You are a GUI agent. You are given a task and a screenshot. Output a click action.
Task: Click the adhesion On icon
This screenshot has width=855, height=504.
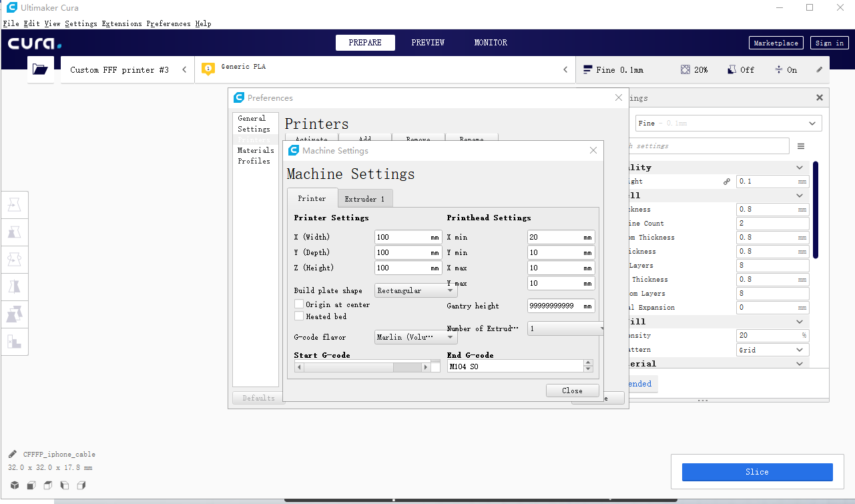click(779, 69)
